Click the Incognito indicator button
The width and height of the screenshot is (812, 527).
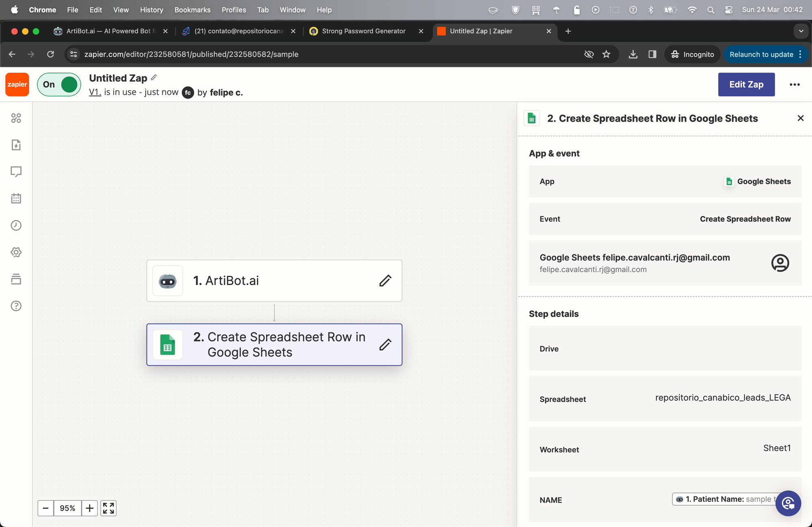point(692,54)
